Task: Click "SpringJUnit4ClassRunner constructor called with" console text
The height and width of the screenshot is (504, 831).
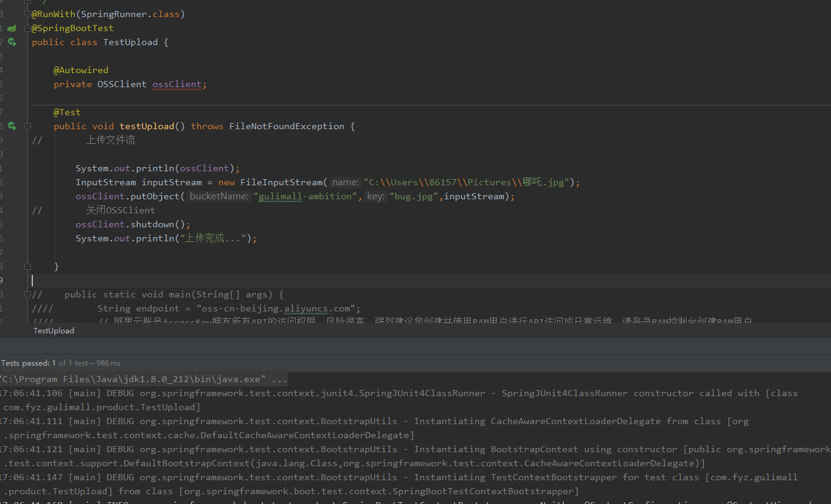Action: point(630,393)
